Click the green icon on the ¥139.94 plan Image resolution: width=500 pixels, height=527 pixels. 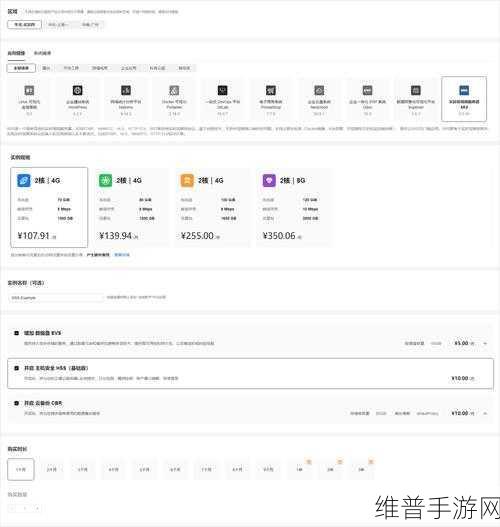click(106, 180)
